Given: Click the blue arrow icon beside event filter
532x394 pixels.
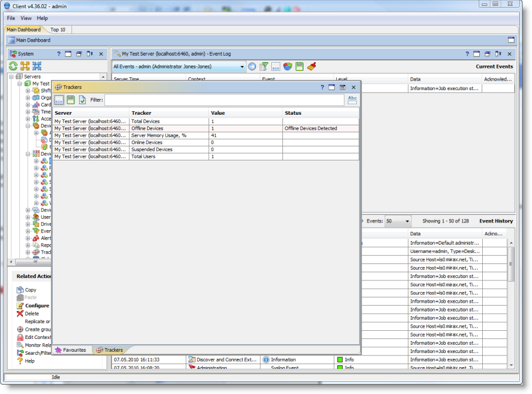Looking at the screenshot, I should click(253, 67).
